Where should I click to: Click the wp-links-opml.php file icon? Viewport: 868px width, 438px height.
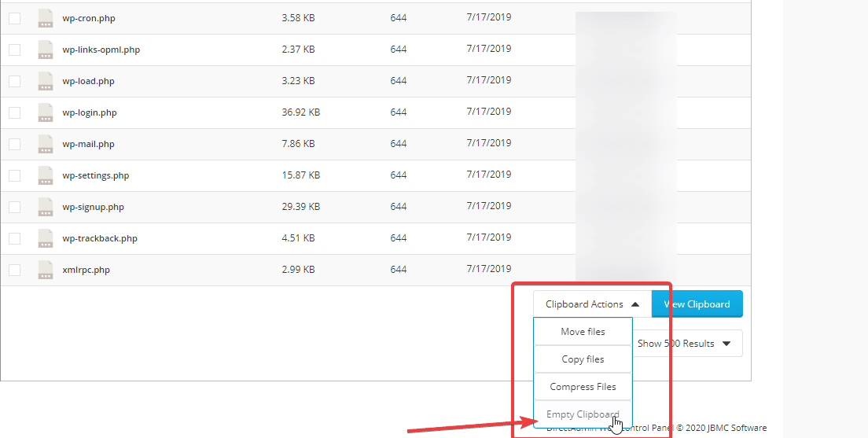click(46, 50)
